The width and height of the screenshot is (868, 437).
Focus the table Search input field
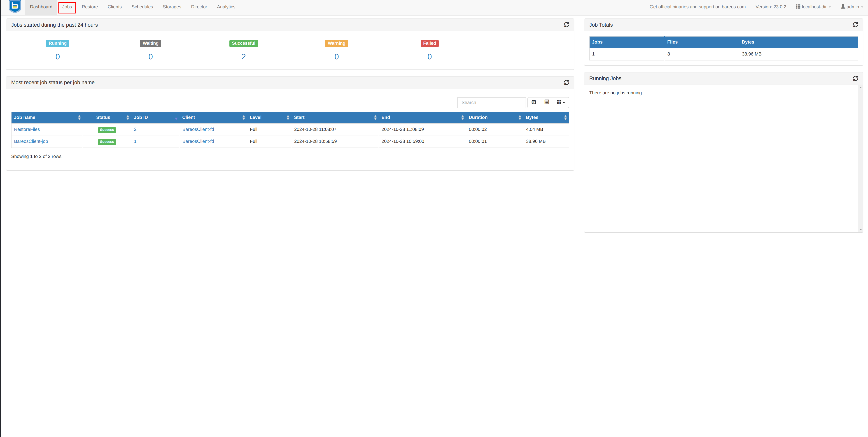[491, 103]
